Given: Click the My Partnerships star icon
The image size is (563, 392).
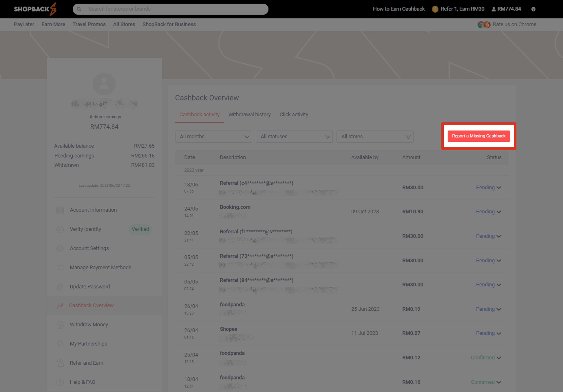Looking at the screenshot, I should pyautogui.click(x=60, y=344).
